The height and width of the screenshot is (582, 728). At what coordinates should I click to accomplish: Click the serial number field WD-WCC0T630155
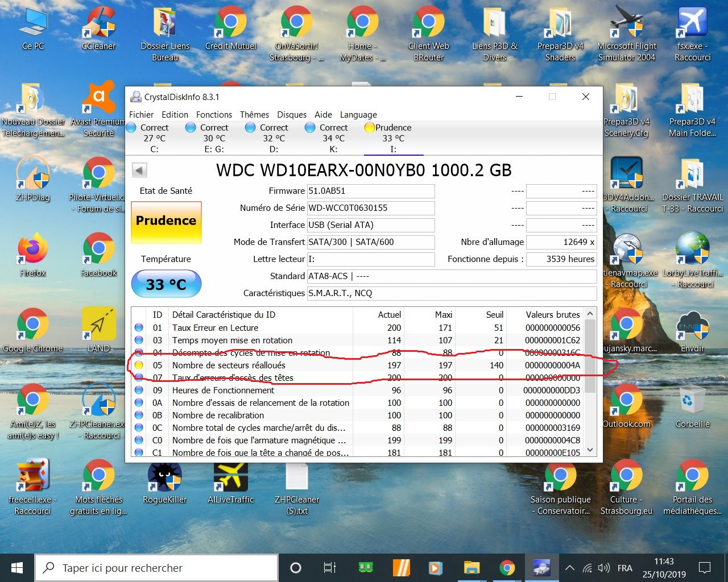pos(371,208)
